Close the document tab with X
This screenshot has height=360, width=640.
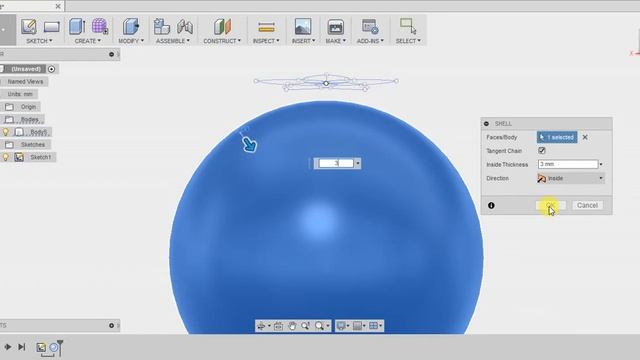(58, 6)
